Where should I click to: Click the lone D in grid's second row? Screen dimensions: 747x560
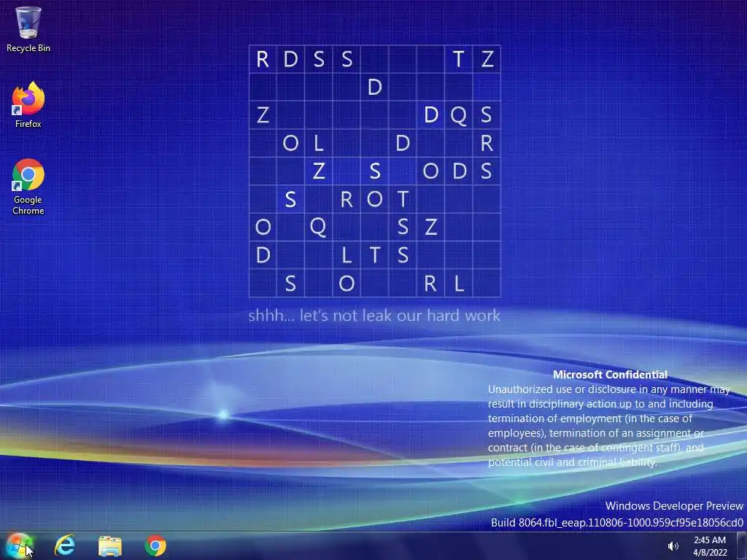(x=374, y=87)
